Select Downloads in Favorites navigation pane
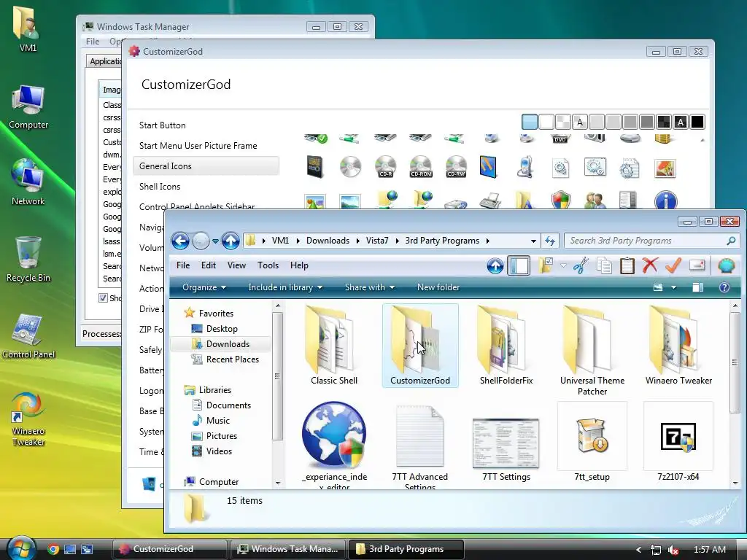Viewport: 747px width, 560px height. coord(221,344)
